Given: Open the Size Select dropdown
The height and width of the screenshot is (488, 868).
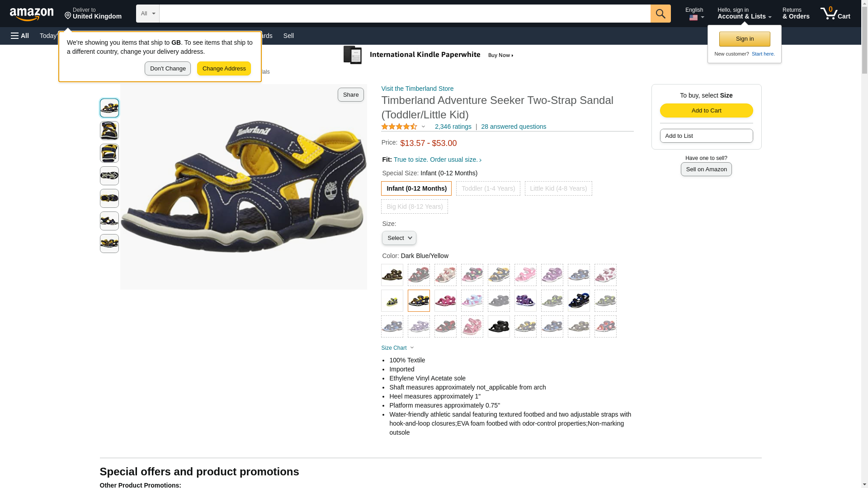Looking at the screenshot, I should [x=399, y=238].
